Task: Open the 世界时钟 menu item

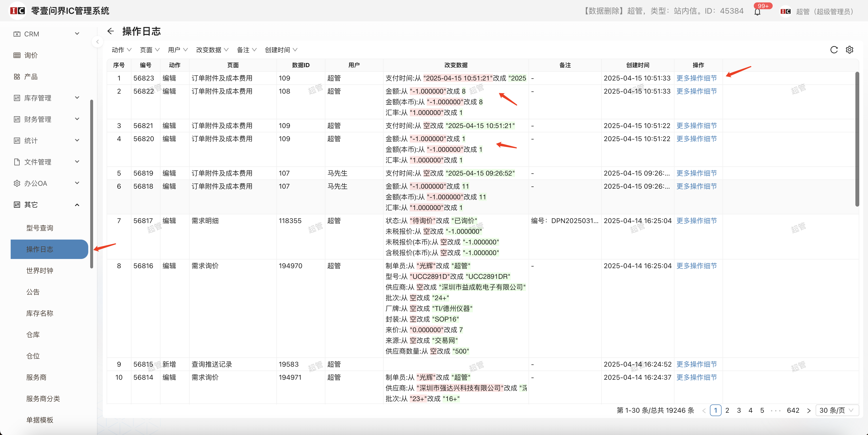Action: (40, 271)
